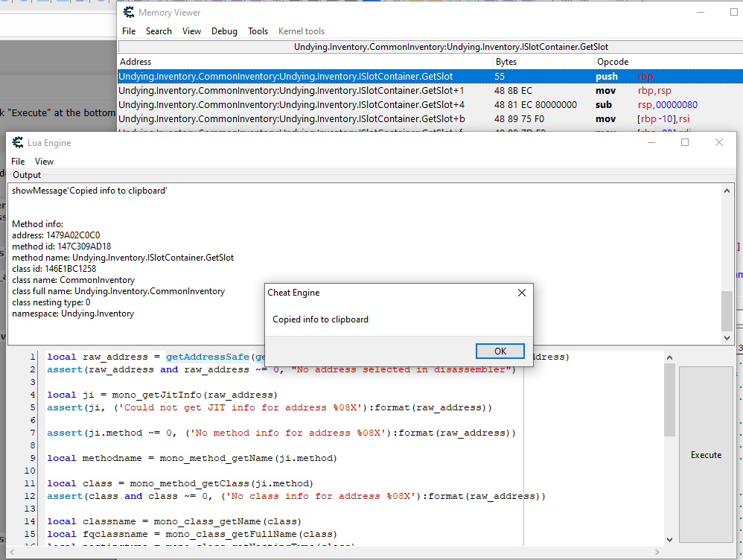
Task: Open the Tools menu
Action: coord(258,31)
